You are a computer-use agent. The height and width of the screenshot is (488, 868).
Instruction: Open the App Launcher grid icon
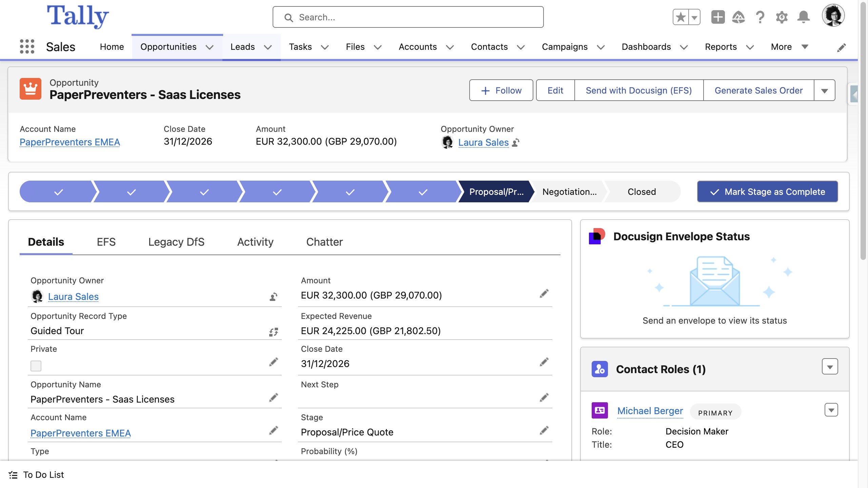27,46
